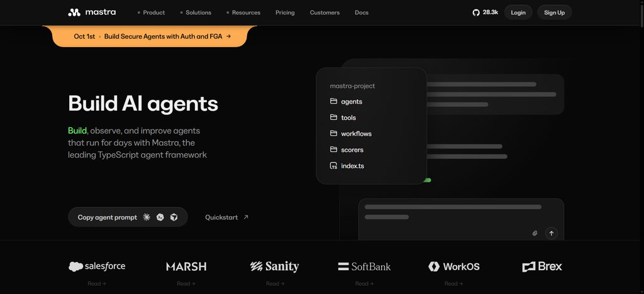Screen dimensions: 644x294
Task: Click the green Build word in tagline
Action: click(77, 131)
